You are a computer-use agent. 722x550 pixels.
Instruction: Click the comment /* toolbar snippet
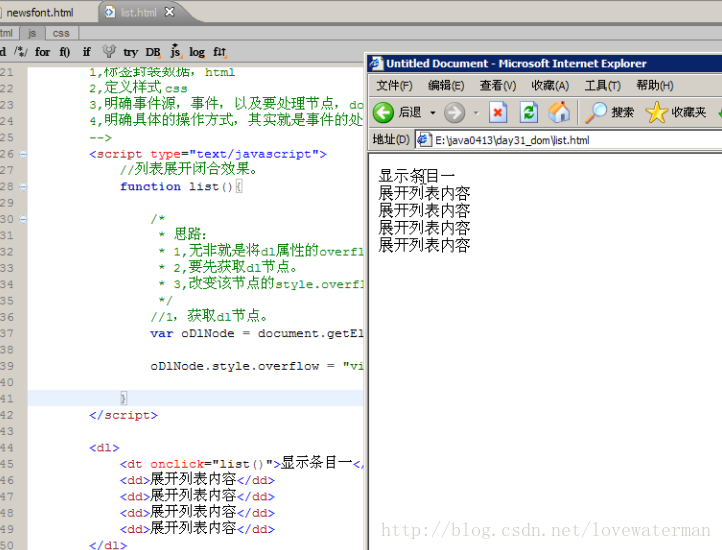pyautogui.click(x=20, y=52)
